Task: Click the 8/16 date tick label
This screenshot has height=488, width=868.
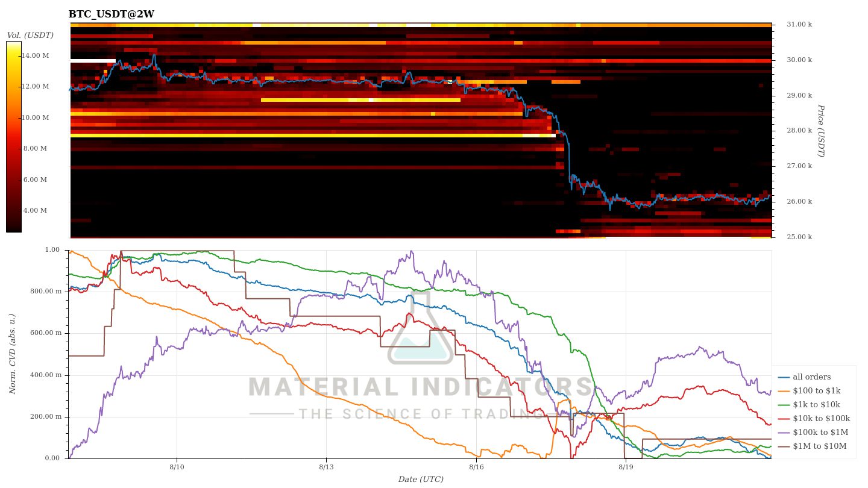Action: pyautogui.click(x=476, y=467)
